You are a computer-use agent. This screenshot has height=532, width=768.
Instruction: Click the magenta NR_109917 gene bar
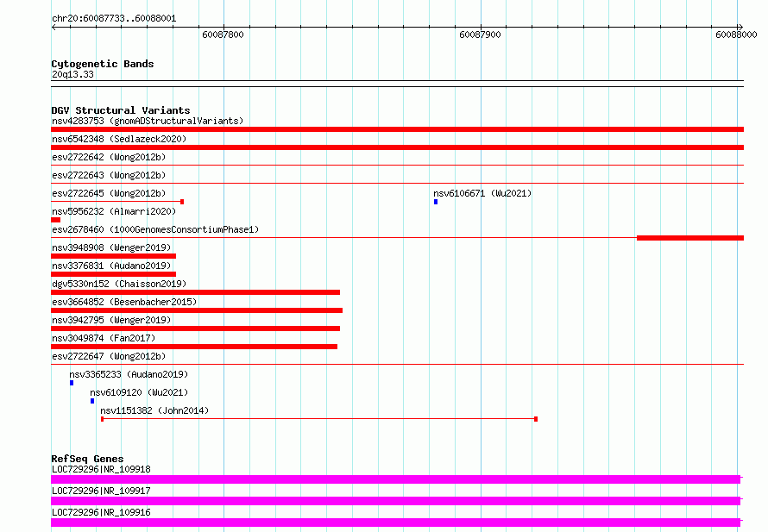tap(396, 501)
